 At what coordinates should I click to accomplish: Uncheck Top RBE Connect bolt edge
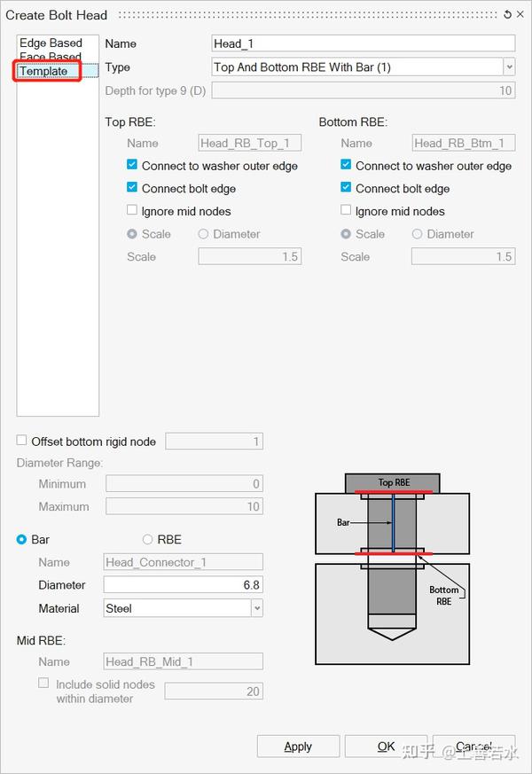point(132,188)
